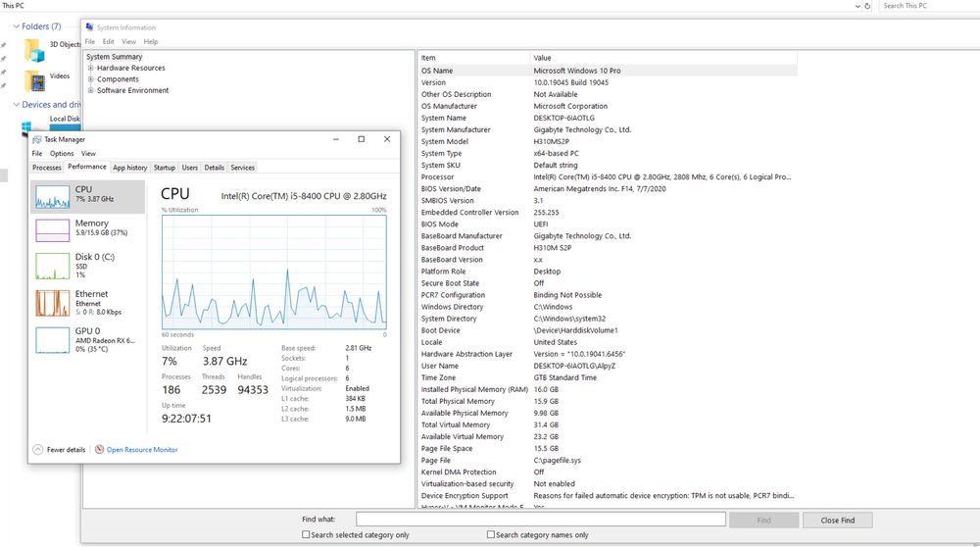Open Task Manager File menu

pyautogui.click(x=37, y=153)
